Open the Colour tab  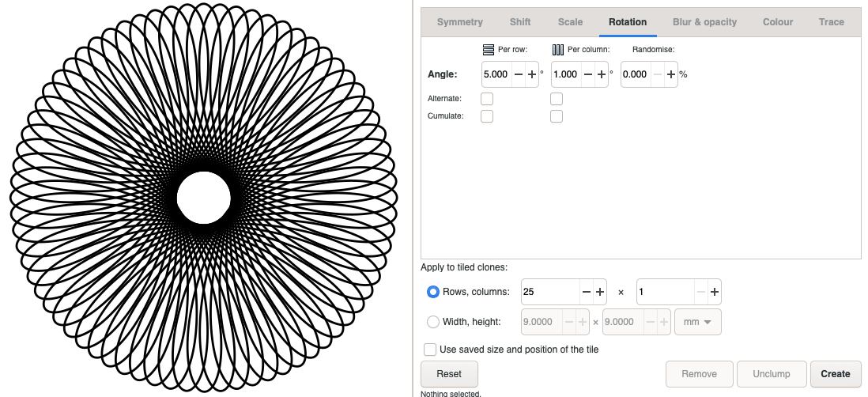pos(778,22)
